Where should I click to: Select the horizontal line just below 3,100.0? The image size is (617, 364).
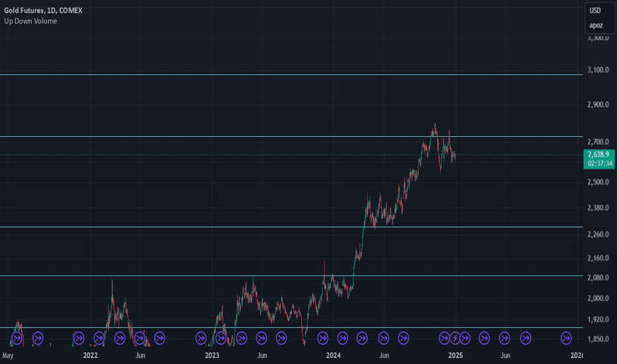tap(291, 74)
